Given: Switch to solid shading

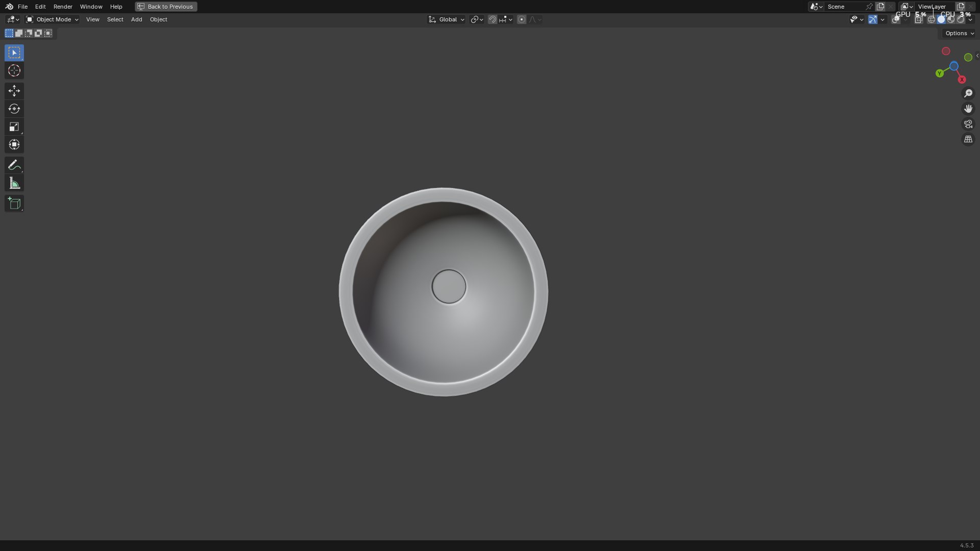Looking at the screenshot, I should click(941, 19).
